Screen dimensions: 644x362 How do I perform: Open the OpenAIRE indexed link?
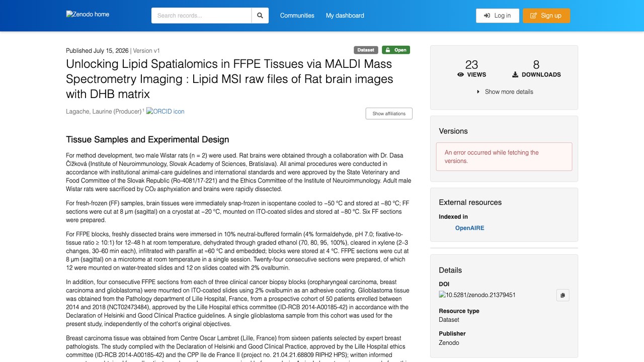pyautogui.click(x=470, y=228)
